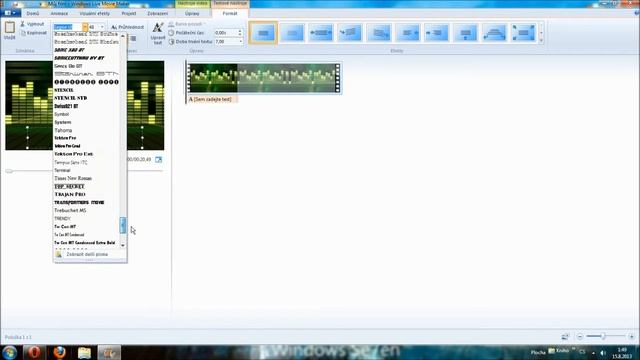
Task: Click the zoom in plus icon
Action: (x=631, y=337)
